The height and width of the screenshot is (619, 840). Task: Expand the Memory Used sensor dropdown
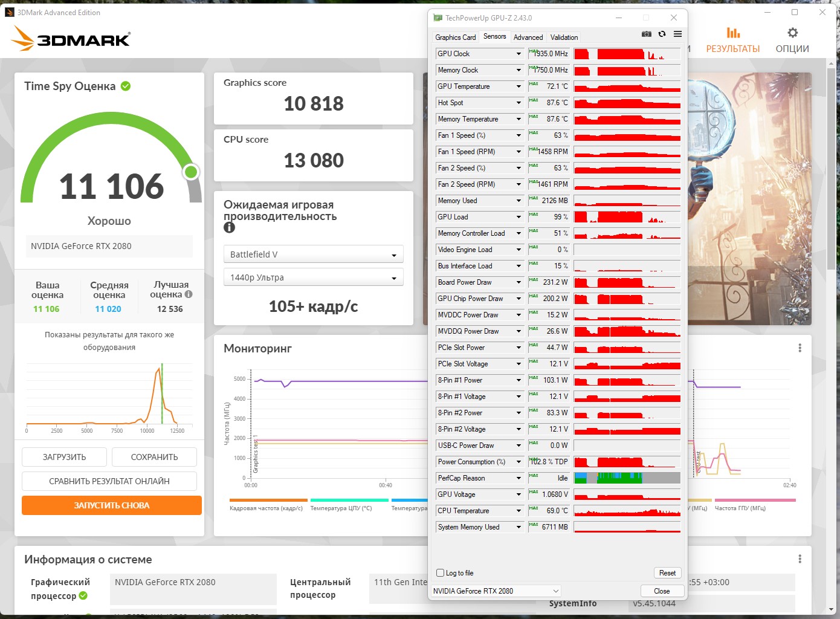(519, 201)
